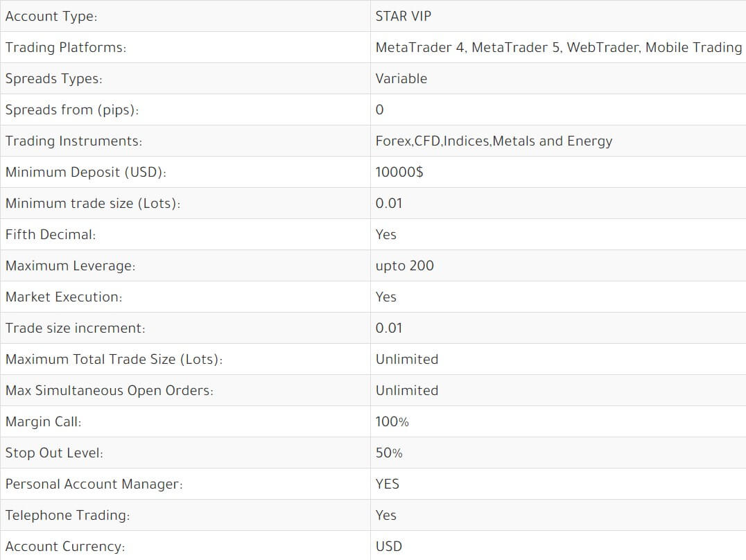Click the Spreads from (pips) label
Screen dimensions: 746x560
pyautogui.click(x=72, y=110)
